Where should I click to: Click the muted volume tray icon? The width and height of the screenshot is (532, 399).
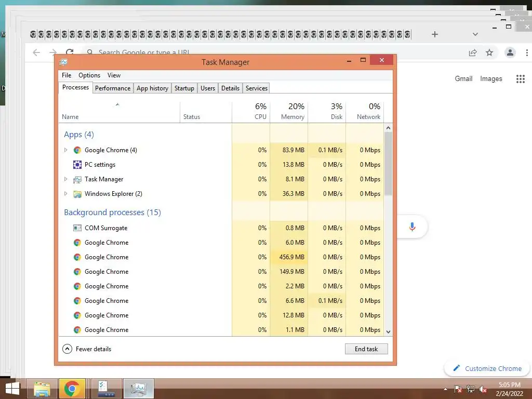pyautogui.click(x=483, y=389)
